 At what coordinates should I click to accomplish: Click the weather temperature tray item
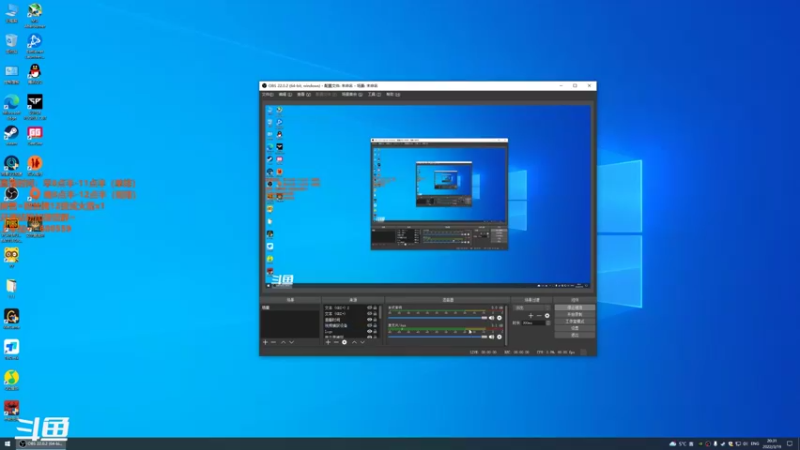[678, 444]
